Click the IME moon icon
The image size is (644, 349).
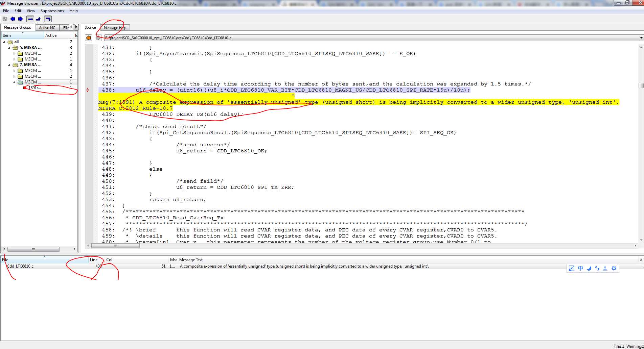589,268
